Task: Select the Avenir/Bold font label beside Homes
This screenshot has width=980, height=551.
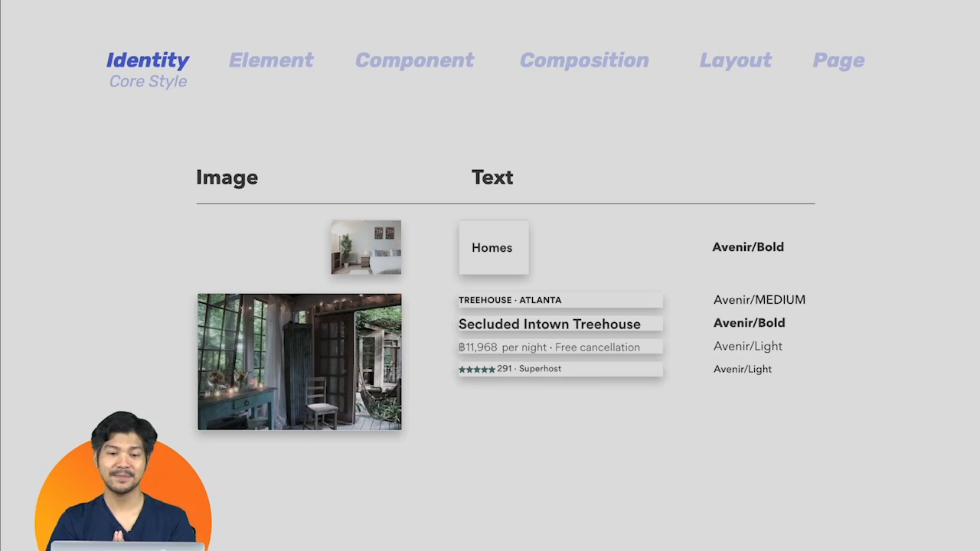Action: click(x=748, y=246)
